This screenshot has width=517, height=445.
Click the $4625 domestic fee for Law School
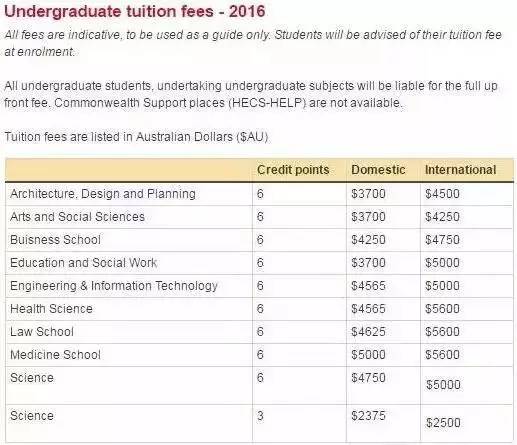(x=368, y=332)
